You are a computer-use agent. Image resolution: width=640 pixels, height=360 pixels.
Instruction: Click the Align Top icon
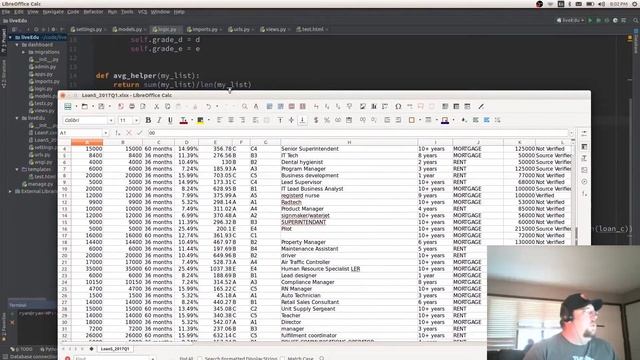coord(280,120)
